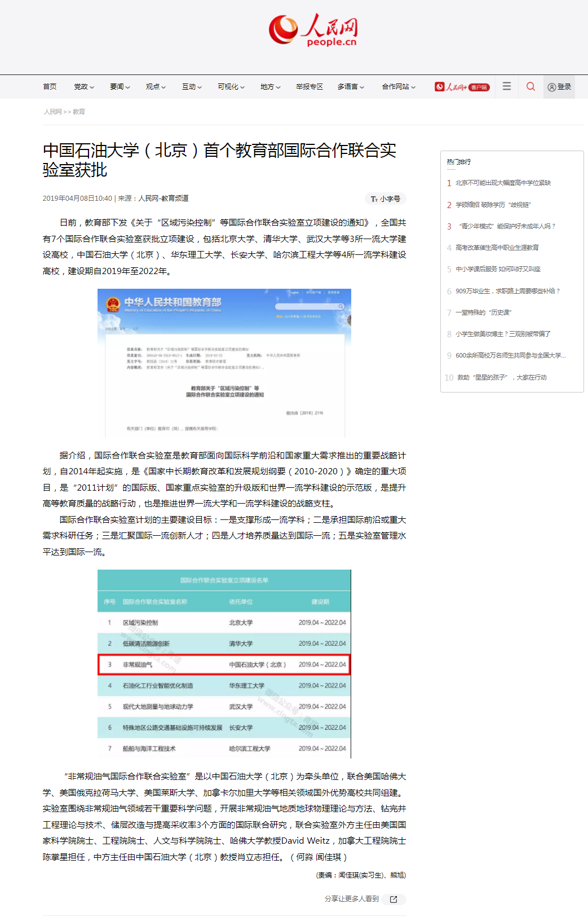Open ranking item 救助"星星的孩子"，大家在行动

tap(502, 377)
